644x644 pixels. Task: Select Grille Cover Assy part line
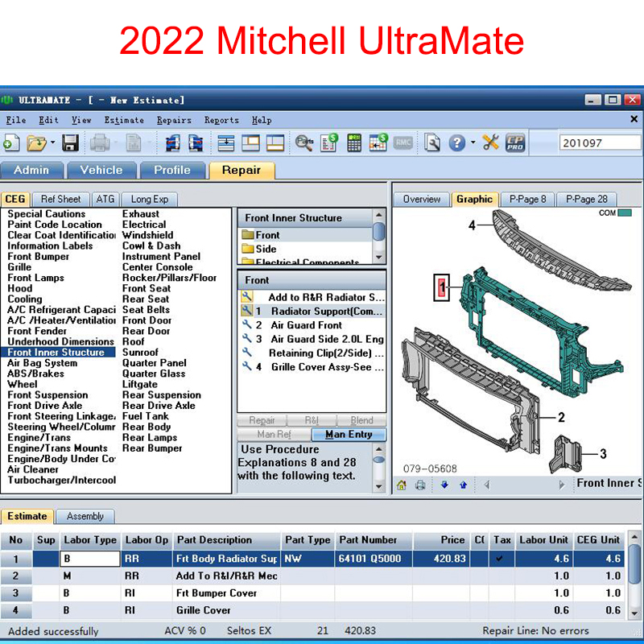312,367
